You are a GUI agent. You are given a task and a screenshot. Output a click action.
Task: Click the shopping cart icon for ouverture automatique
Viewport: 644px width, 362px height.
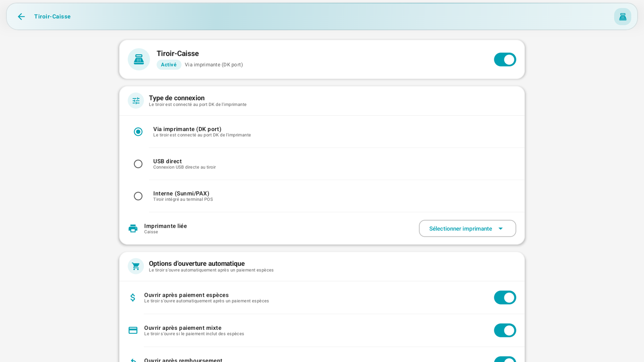pyautogui.click(x=136, y=266)
